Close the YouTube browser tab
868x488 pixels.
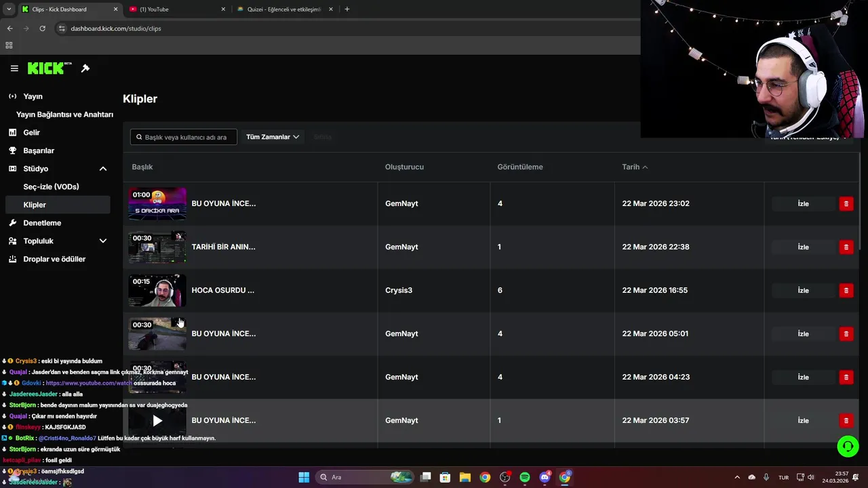pos(223,9)
